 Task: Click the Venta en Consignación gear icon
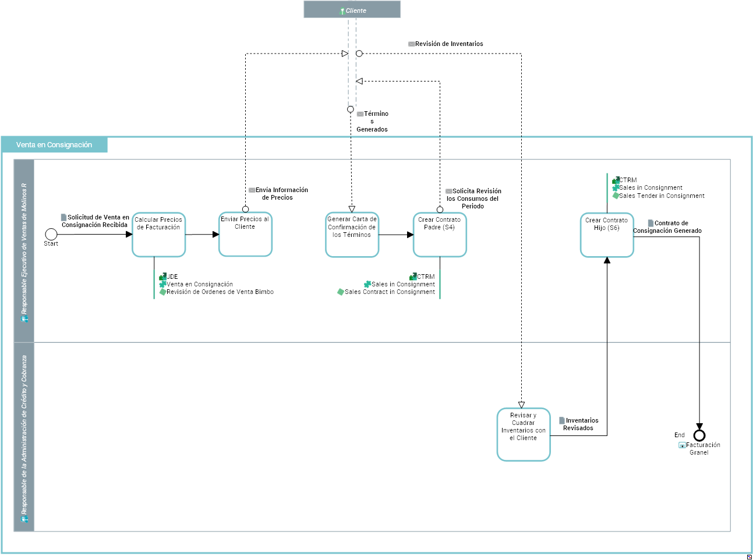[x=163, y=284]
